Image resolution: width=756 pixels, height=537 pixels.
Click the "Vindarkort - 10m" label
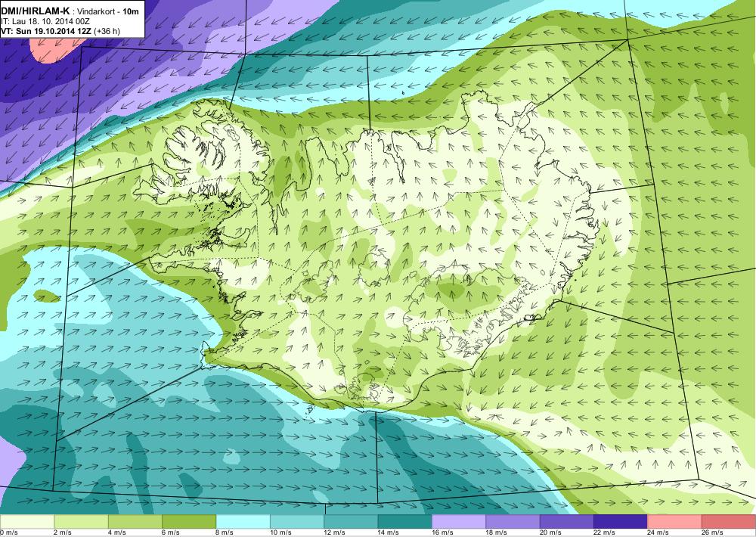coord(108,11)
